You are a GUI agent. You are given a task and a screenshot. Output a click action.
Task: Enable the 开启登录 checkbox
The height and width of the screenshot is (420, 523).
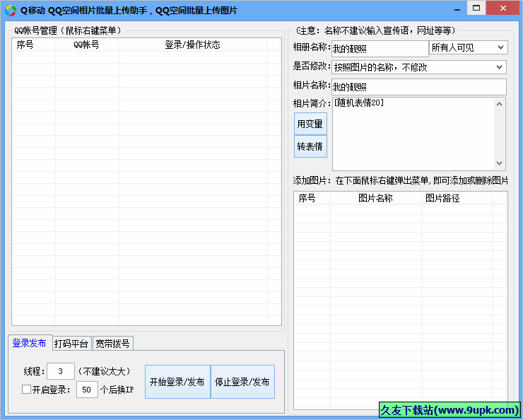(x=26, y=390)
